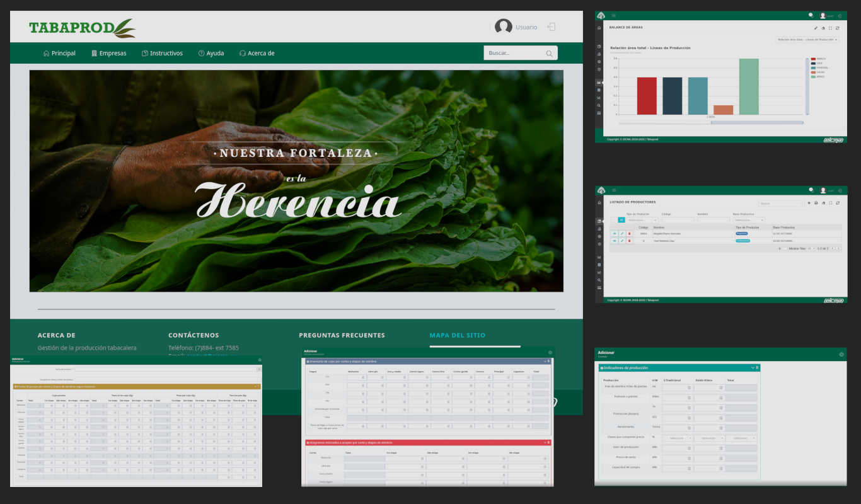Collapse the Indicadores de producción section
This screenshot has width=861, height=504.
pos(753,367)
